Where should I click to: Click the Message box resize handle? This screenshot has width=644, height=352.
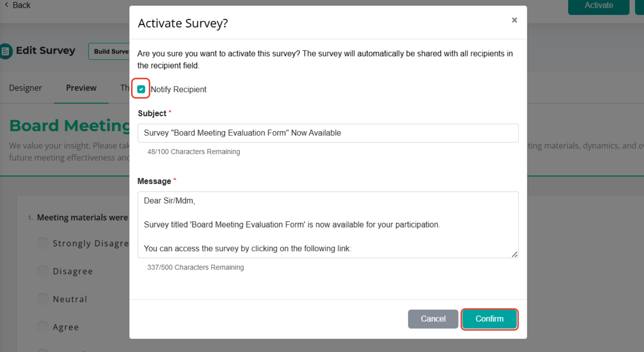tap(515, 255)
